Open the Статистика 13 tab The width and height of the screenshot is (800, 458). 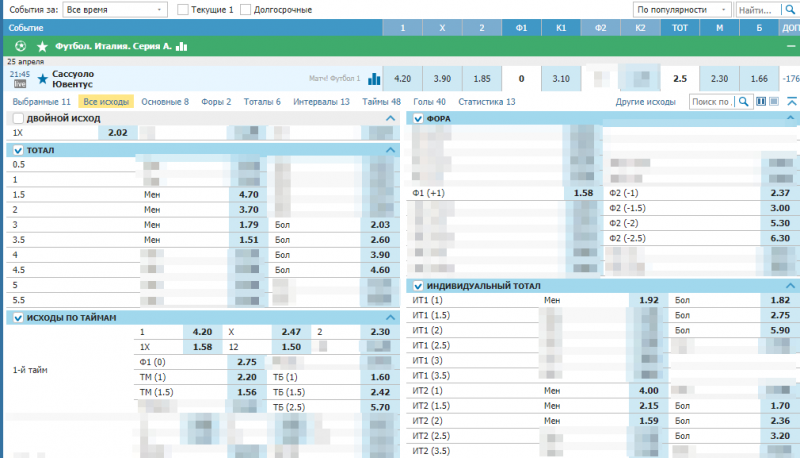pos(486,102)
